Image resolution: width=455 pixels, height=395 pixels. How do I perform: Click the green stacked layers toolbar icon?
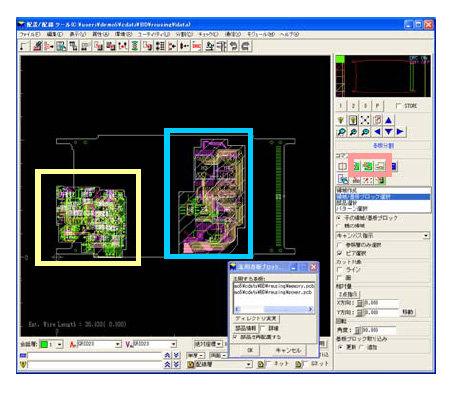(x=135, y=46)
